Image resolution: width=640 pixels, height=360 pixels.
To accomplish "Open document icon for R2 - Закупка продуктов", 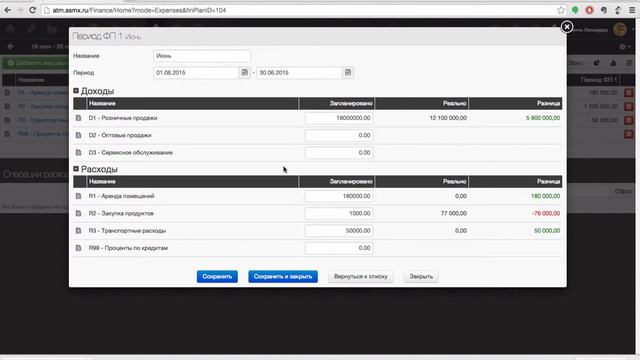I will (78, 213).
